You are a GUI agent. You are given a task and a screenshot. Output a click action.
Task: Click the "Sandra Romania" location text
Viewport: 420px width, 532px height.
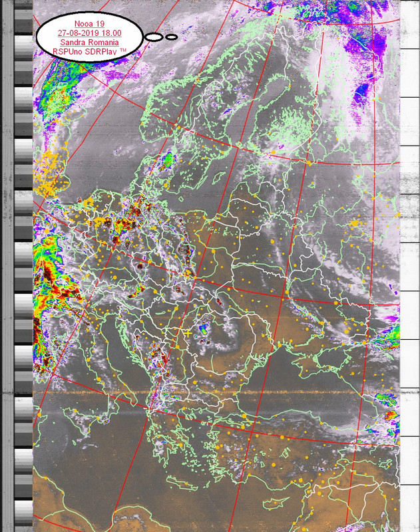[89, 42]
